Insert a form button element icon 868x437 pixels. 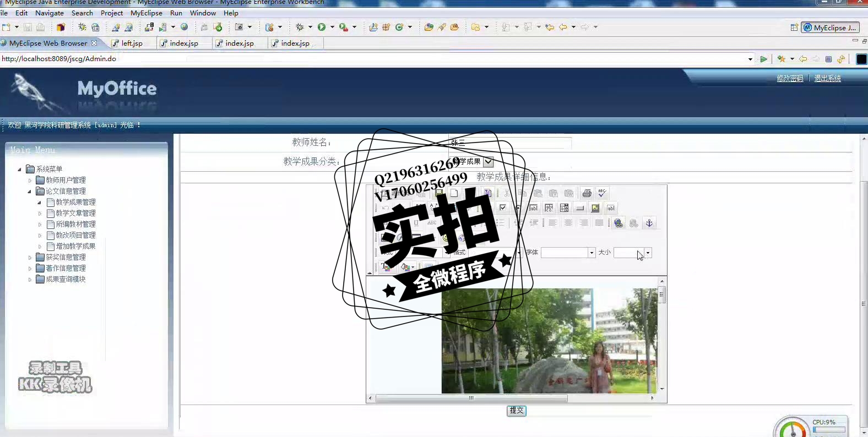[x=580, y=208]
